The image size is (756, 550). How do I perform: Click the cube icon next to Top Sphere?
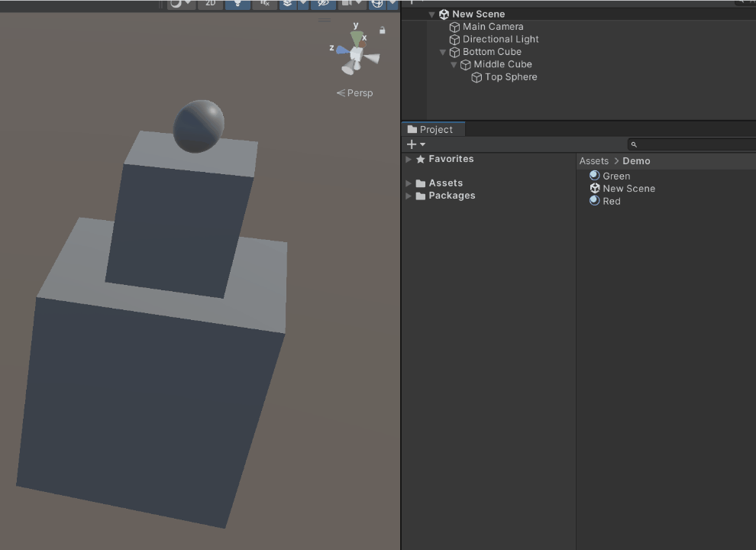[477, 77]
